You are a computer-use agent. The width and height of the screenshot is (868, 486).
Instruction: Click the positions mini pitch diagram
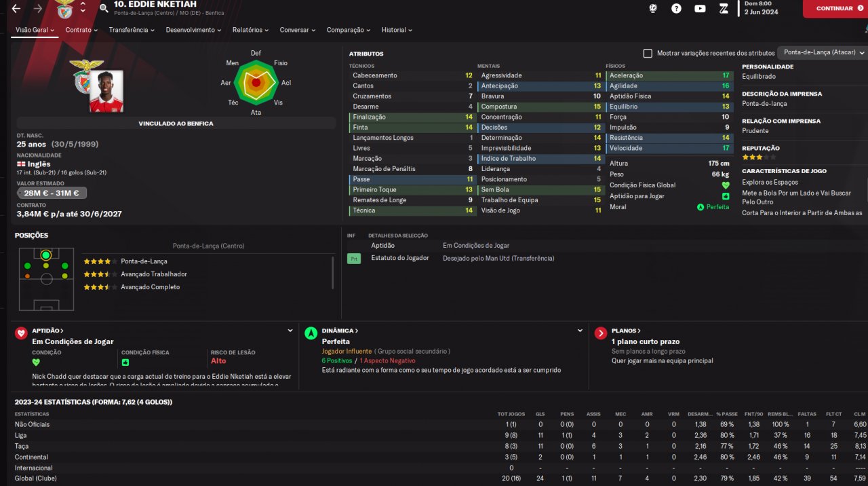click(x=46, y=278)
